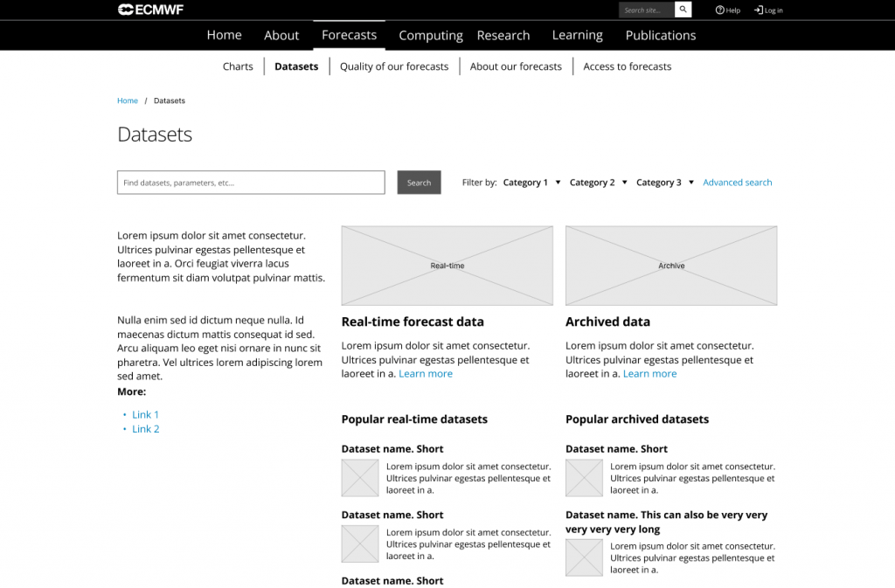
Task: Click the ECMWF logo
Action: (x=149, y=10)
